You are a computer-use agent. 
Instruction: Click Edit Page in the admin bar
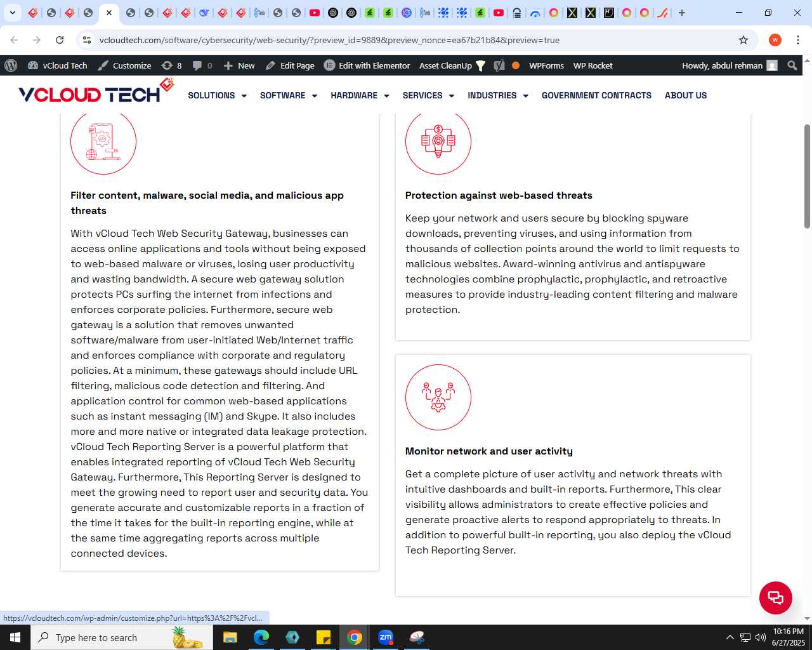(x=290, y=65)
